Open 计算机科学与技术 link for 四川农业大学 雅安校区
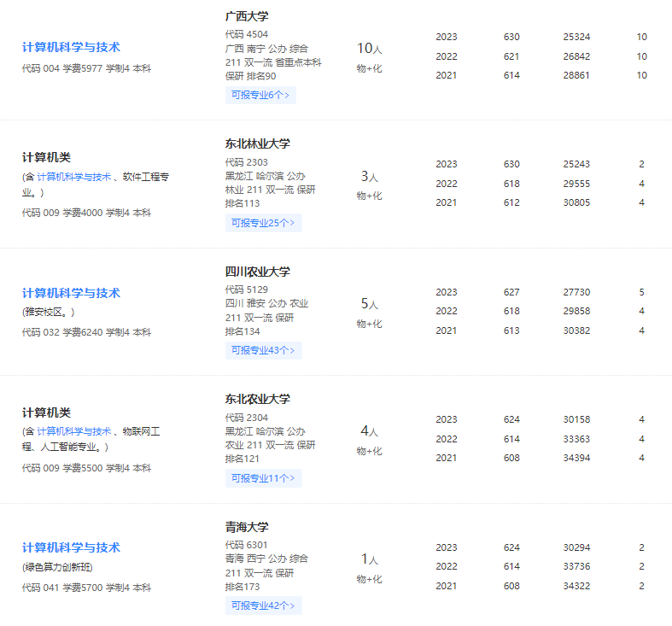 [71, 293]
